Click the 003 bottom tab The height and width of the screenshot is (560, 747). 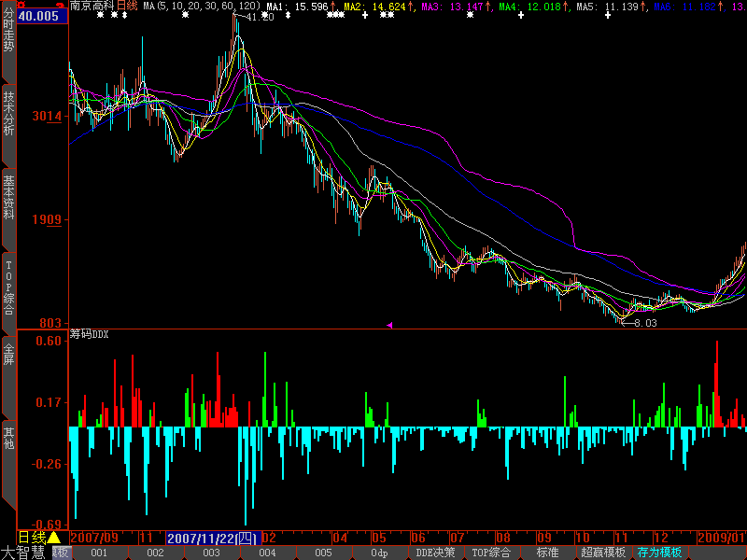pos(211,553)
